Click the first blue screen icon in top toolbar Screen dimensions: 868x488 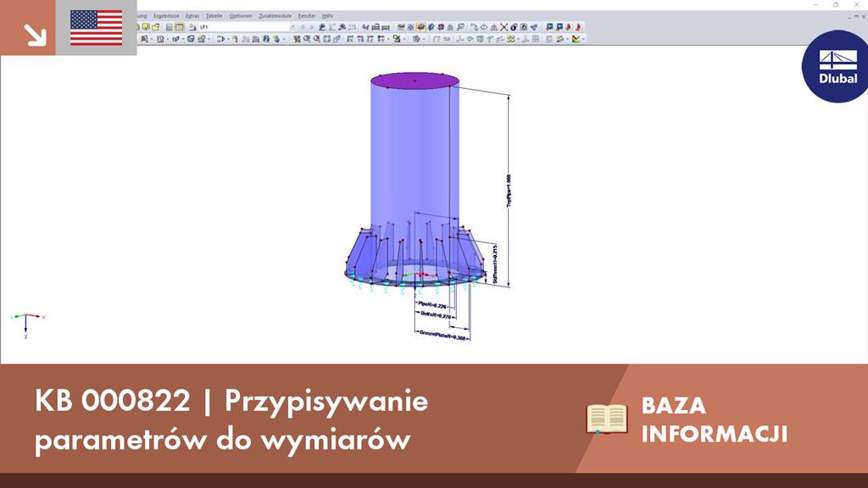click(549, 26)
